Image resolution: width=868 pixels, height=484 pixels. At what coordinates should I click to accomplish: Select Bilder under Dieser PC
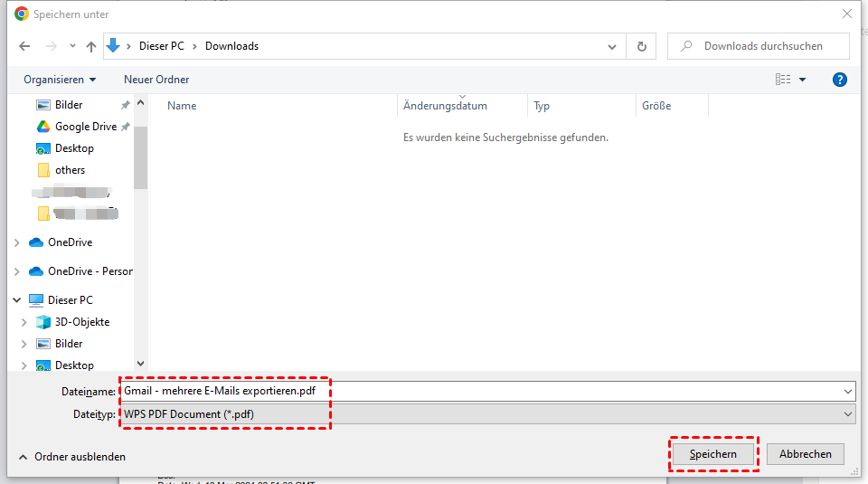pos(69,344)
